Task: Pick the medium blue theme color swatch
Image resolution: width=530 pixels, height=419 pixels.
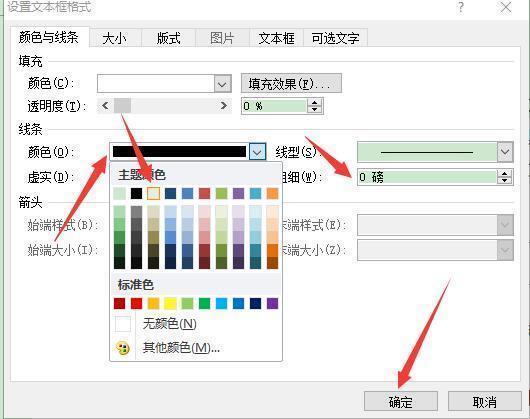Action: coord(188,194)
